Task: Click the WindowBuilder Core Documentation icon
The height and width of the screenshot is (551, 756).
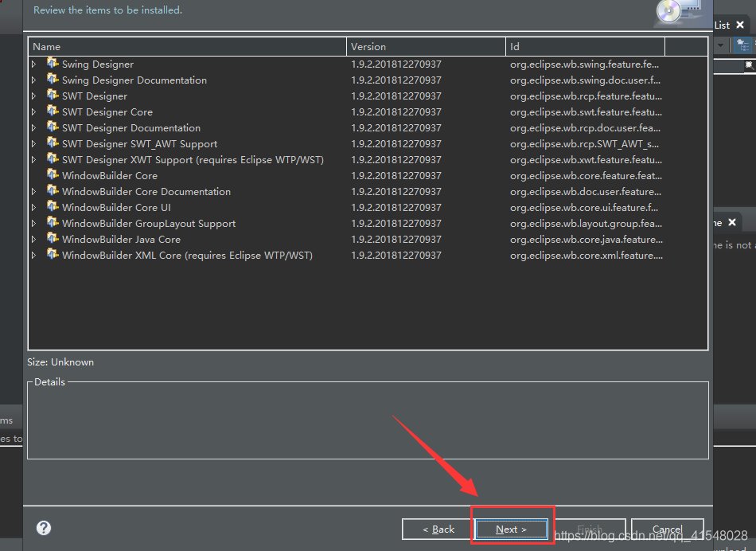Action: (x=53, y=190)
